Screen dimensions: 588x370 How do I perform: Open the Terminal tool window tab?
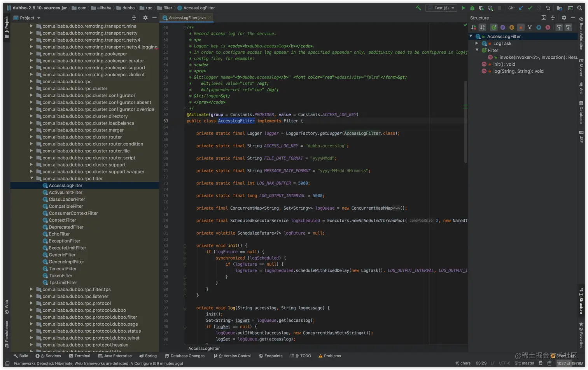tap(79, 356)
